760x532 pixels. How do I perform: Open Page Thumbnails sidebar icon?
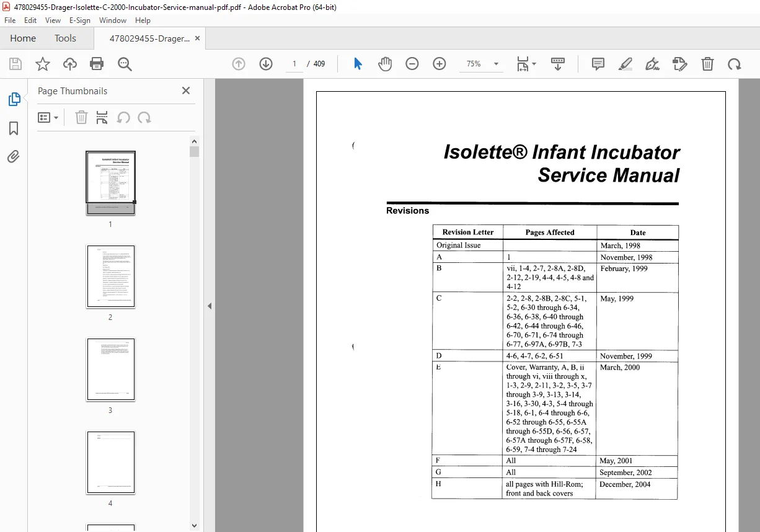[14, 99]
